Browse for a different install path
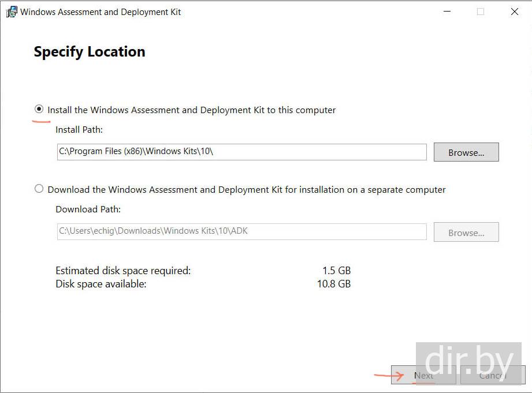This screenshot has height=393, width=532. point(466,152)
